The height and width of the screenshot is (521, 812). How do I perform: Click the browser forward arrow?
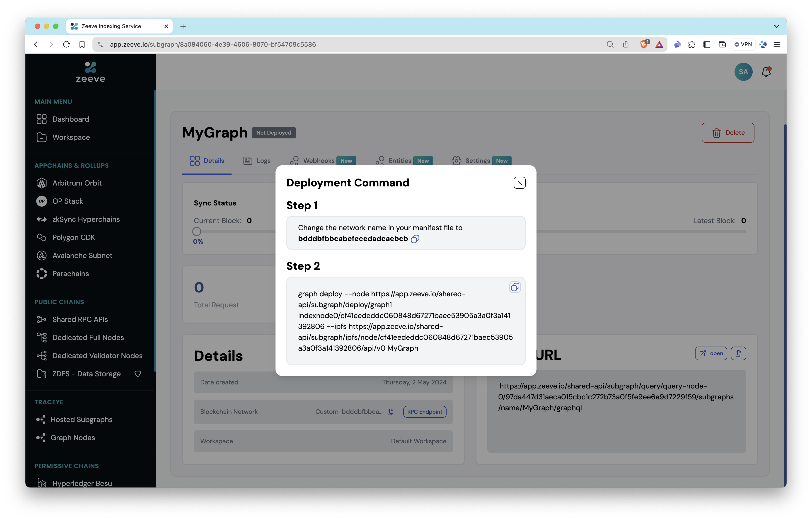(51, 44)
